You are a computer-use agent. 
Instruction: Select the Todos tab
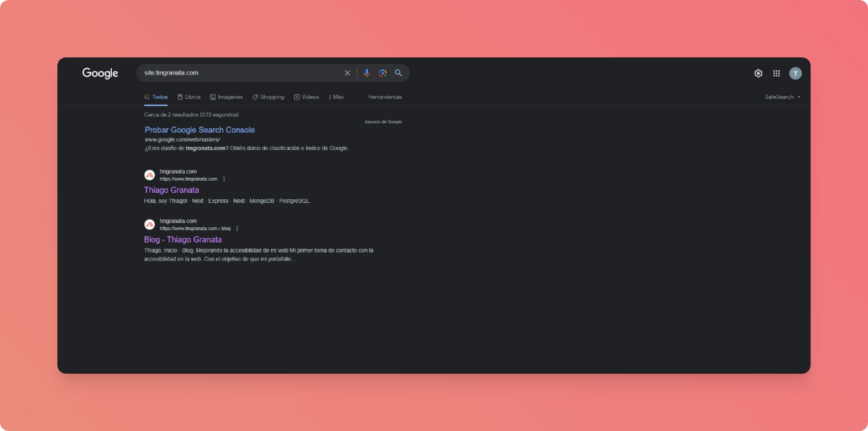coord(156,97)
